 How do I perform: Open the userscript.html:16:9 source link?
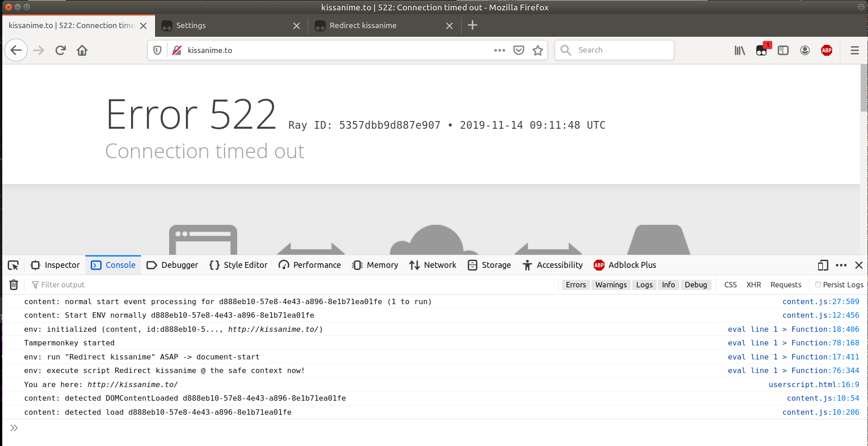pyautogui.click(x=814, y=384)
